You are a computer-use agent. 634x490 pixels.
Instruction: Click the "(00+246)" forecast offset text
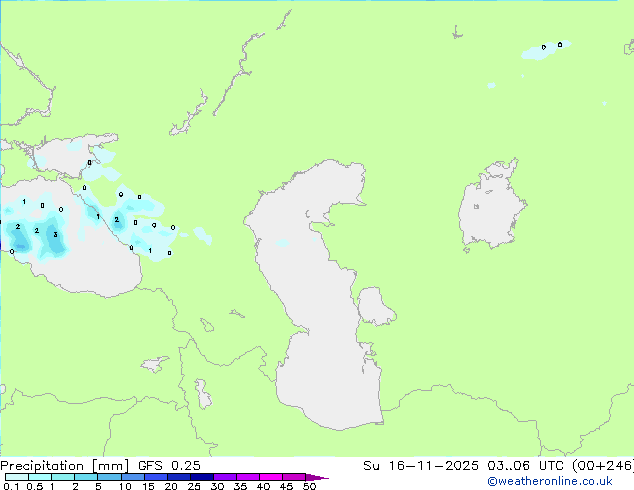[x=603, y=466]
